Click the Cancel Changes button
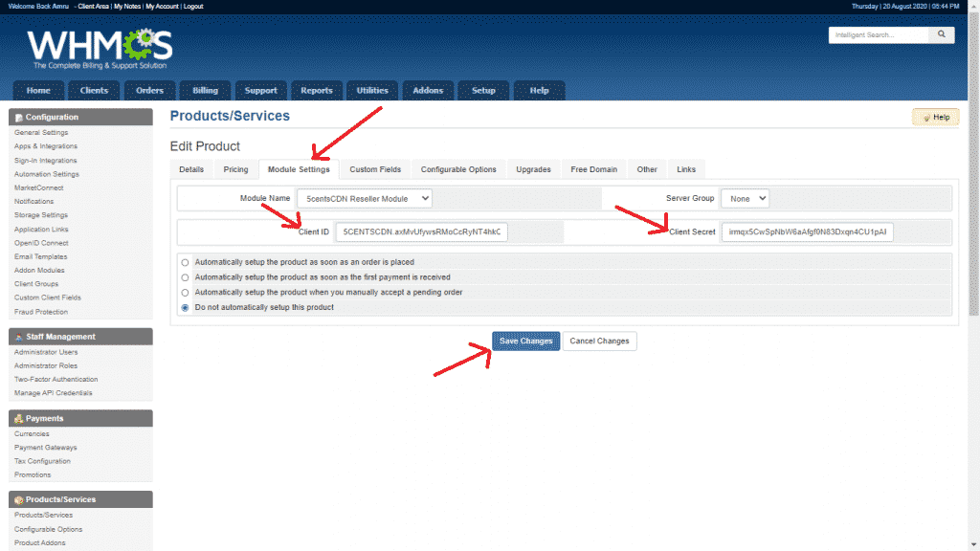 599,342
